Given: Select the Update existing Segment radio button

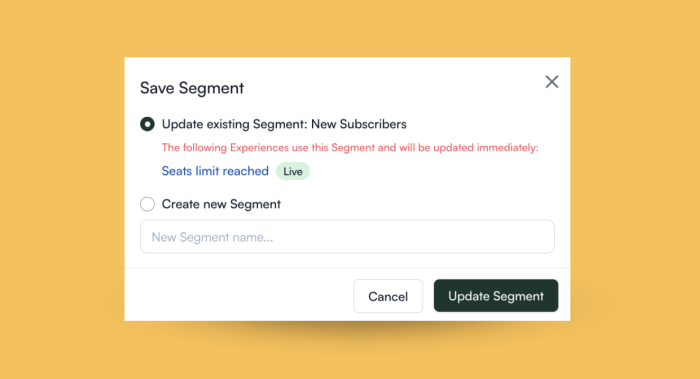Looking at the screenshot, I should point(147,124).
